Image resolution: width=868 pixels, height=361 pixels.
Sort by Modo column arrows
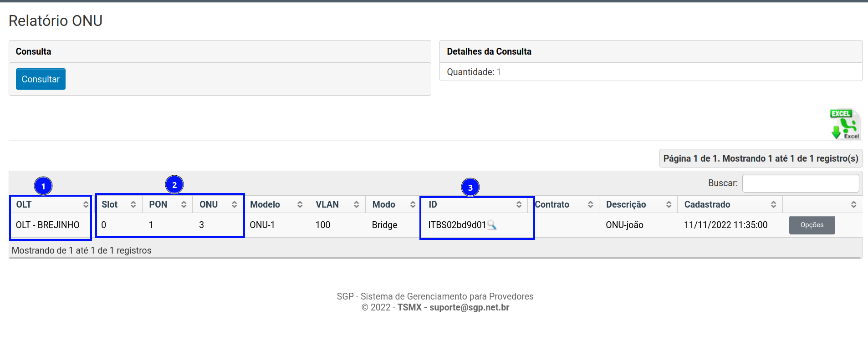pyautogui.click(x=413, y=205)
